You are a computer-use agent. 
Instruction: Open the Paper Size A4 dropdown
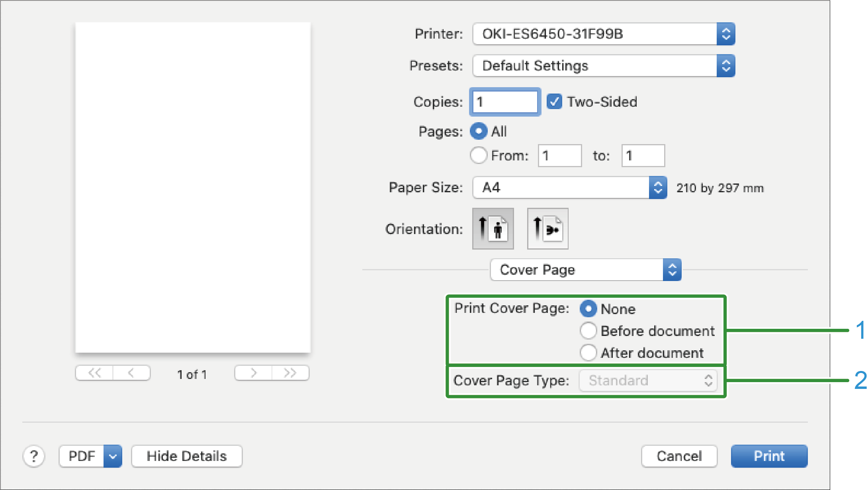tap(569, 188)
